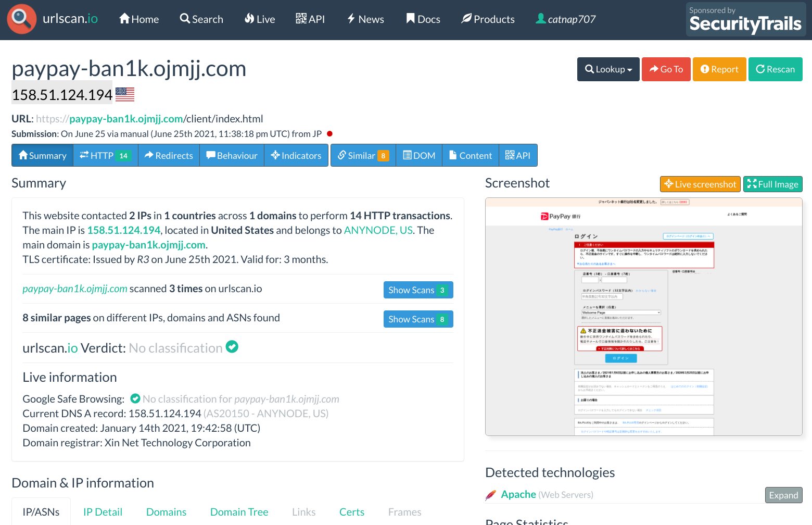Viewport: 812px width, 525px height.
Task: Click IP address 158.51.124.194 heading
Action: point(62,95)
